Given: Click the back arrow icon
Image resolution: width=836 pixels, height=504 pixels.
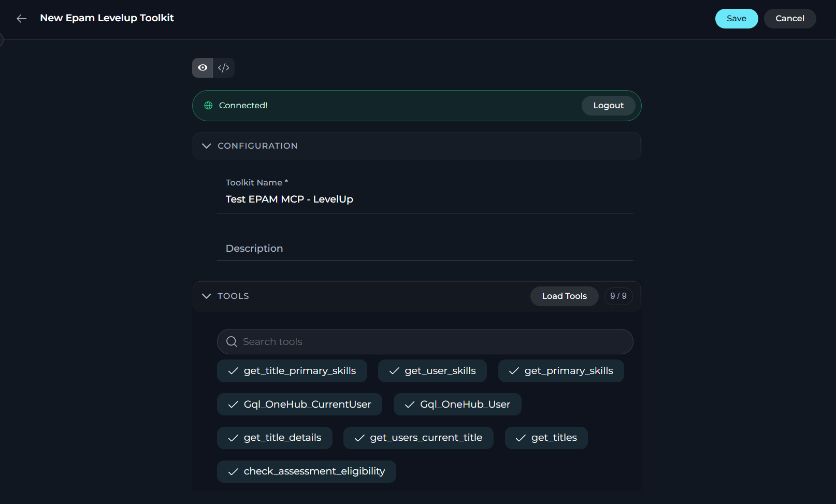Looking at the screenshot, I should coord(21,19).
